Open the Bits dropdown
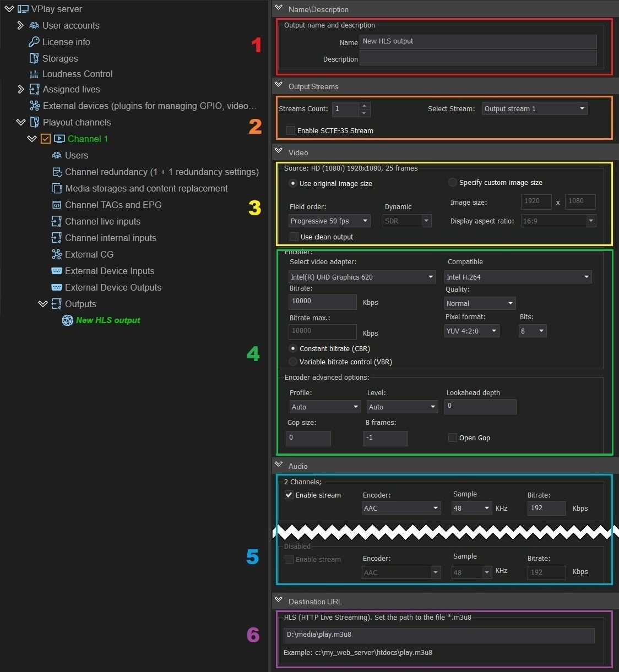 click(533, 331)
